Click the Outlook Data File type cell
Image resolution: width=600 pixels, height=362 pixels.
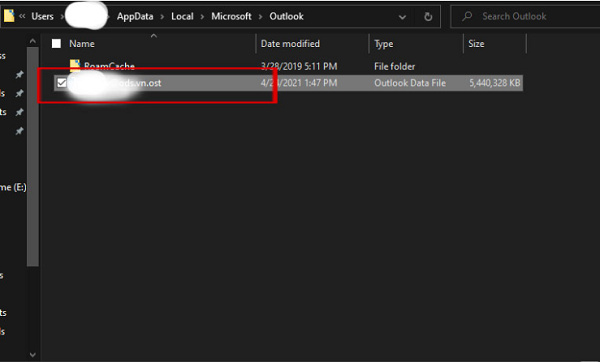click(410, 83)
